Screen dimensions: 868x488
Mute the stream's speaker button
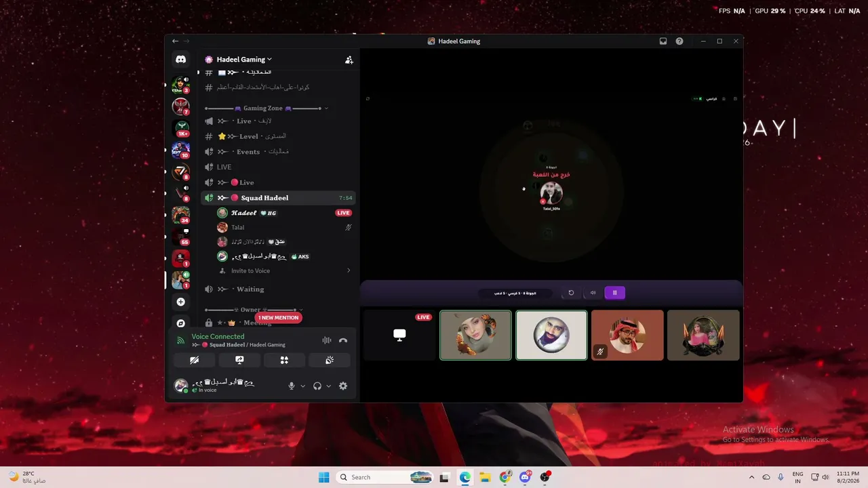[x=593, y=293]
